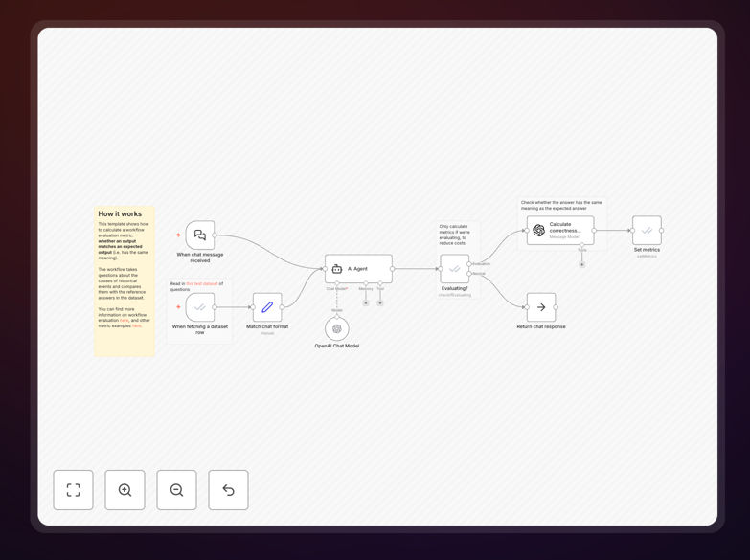The image size is (750, 560).
Task: Click the Return chat response label
Action: pyautogui.click(x=541, y=326)
